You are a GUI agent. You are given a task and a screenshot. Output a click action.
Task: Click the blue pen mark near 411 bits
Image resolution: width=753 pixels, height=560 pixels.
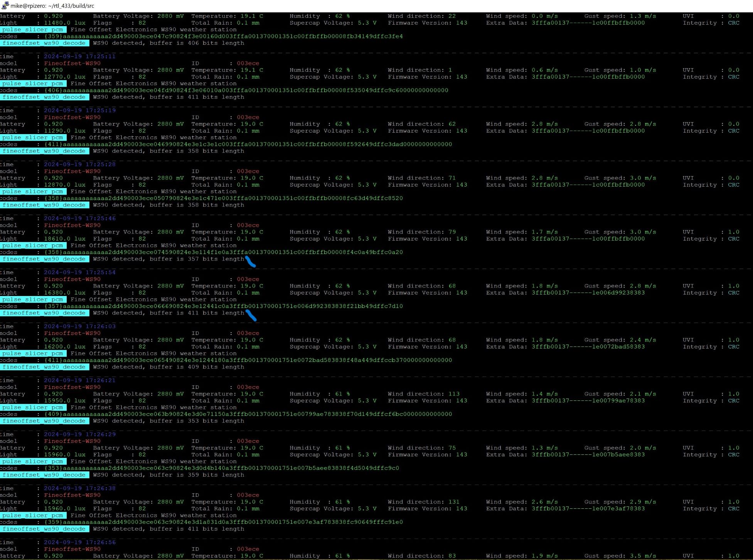(x=251, y=315)
